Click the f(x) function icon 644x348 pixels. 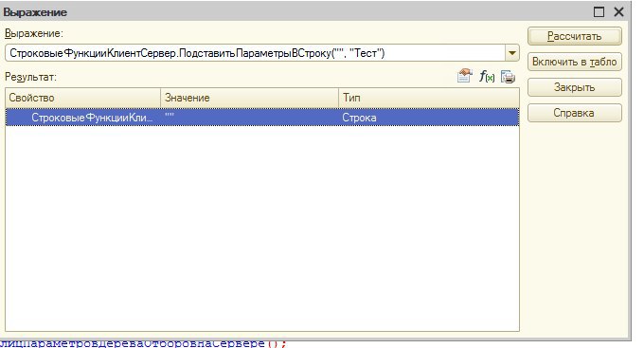click(x=487, y=77)
